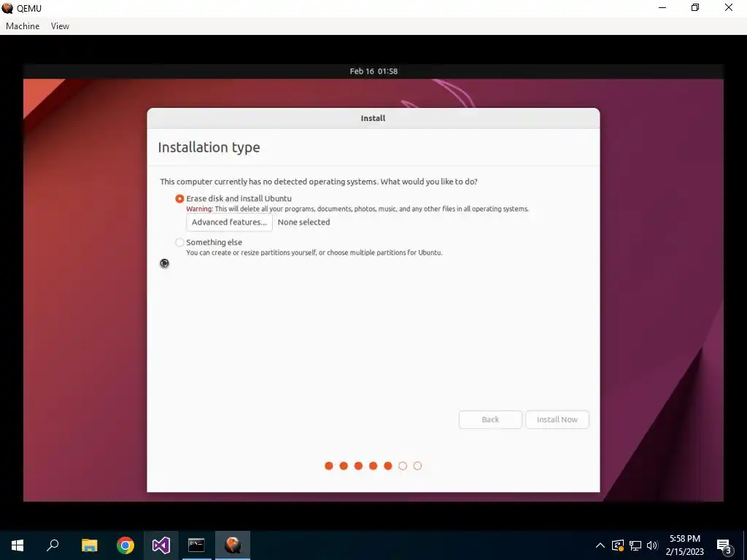Open Visual Studio from the taskbar
The height and width of the screenshot is (560, 747).
tap(161, 545)
